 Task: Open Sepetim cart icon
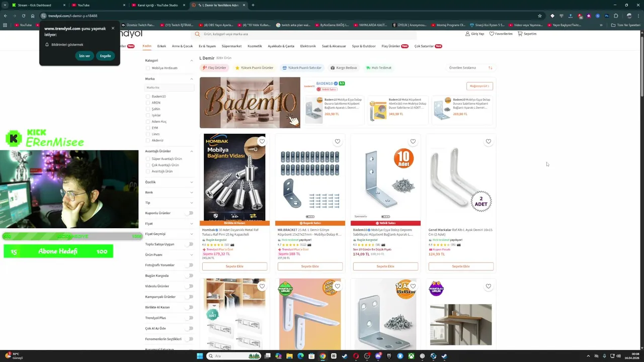pyautogui.click(x=520, y=34)
